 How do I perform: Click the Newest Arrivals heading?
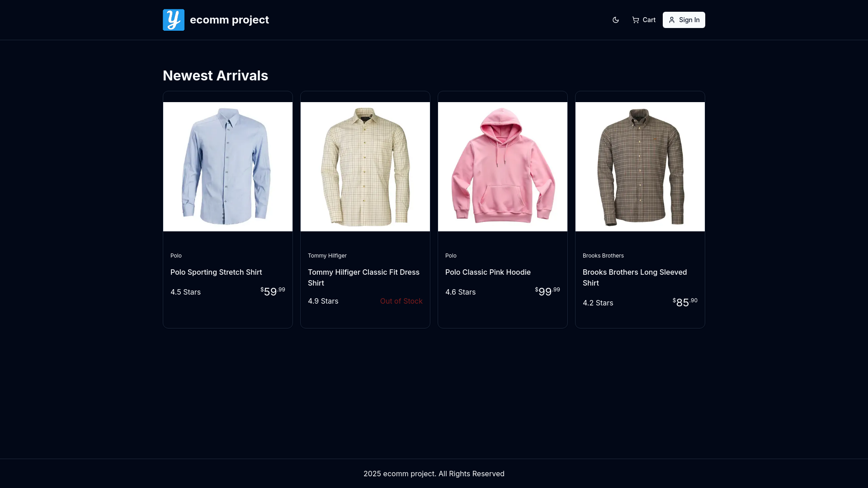[x=215, y=75]
